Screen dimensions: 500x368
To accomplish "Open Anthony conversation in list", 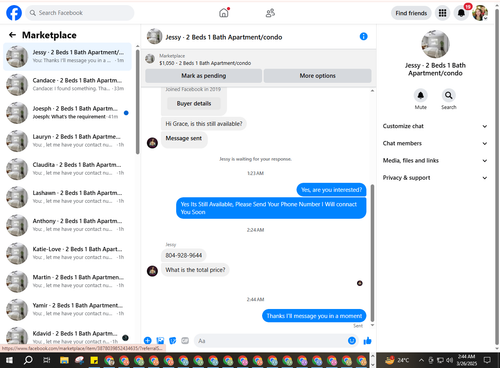I will (x=68, y=225).
